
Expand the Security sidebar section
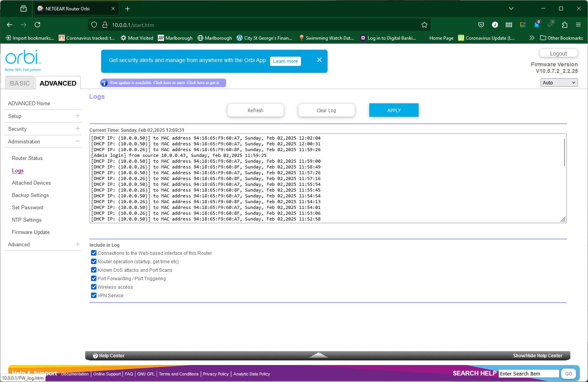point(78,129)
